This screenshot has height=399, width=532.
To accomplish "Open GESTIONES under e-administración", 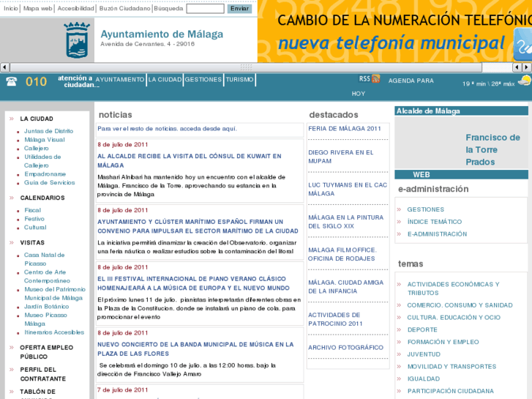I will tap(425, 209).
